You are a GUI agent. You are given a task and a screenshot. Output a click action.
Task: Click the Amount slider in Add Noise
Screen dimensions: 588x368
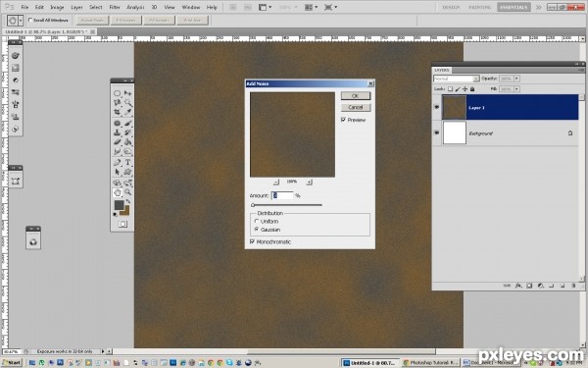tap(287, 205)
